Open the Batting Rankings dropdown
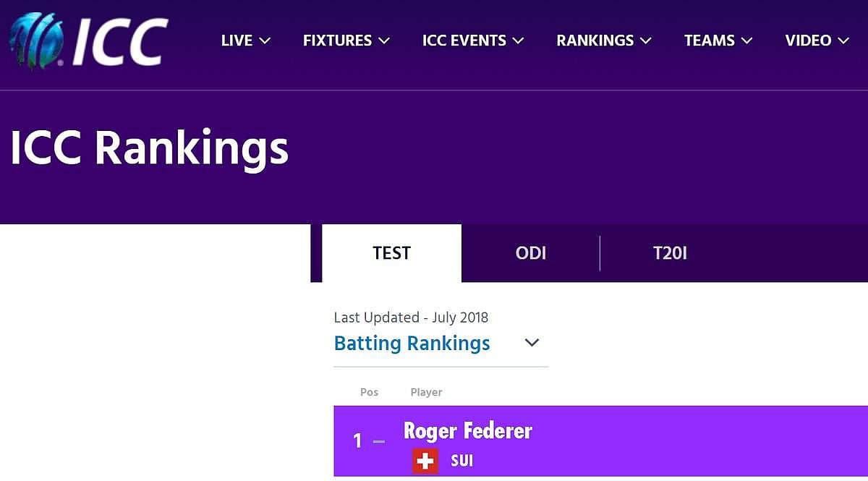 point(412,343)
